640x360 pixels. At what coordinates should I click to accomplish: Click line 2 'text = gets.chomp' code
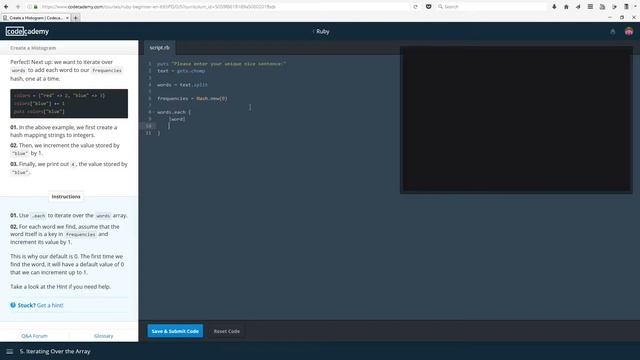(181, 71)
